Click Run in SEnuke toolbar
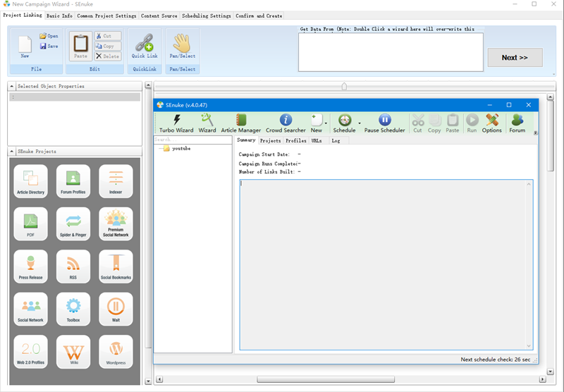 472,123
